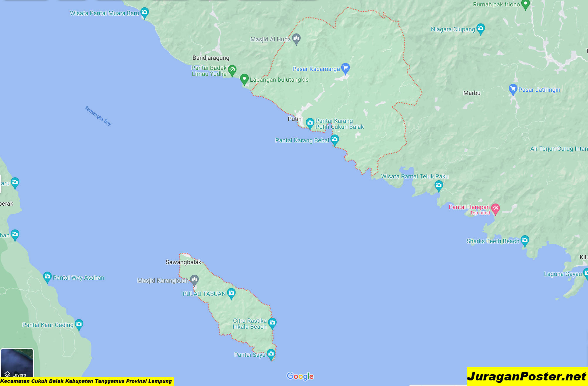Click the Air Terjun Curug Intan label

(x=559, y=149)
